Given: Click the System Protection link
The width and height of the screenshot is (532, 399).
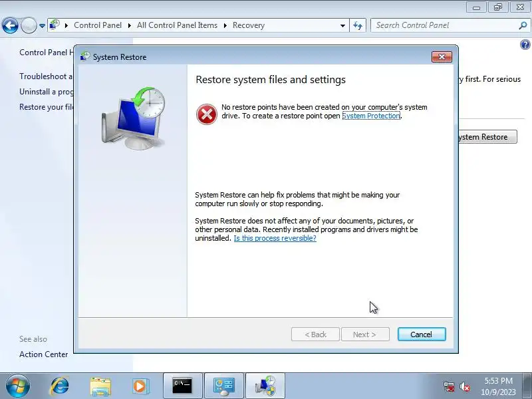Looking at the screenshot, I should click(x=371, y=116).
